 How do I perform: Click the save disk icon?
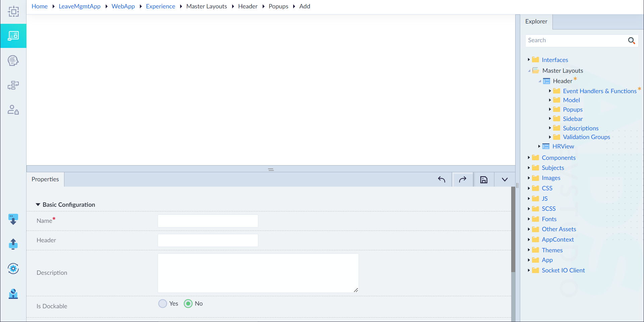coord(484,180)
